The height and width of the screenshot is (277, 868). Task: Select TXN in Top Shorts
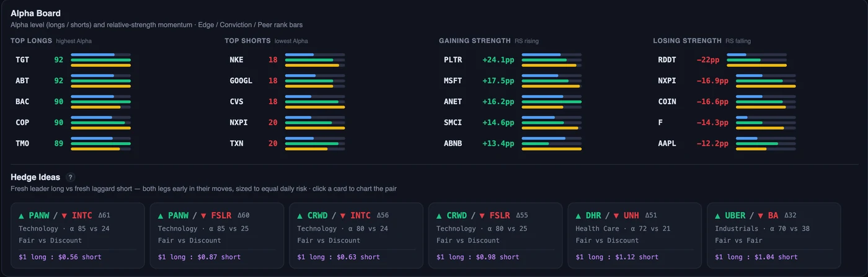point(236,143)
